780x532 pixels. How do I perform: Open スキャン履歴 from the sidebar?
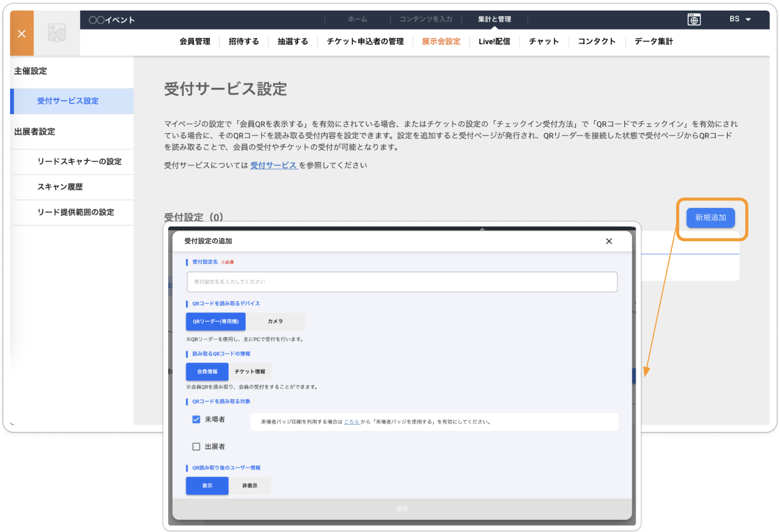tap(59, 187)
